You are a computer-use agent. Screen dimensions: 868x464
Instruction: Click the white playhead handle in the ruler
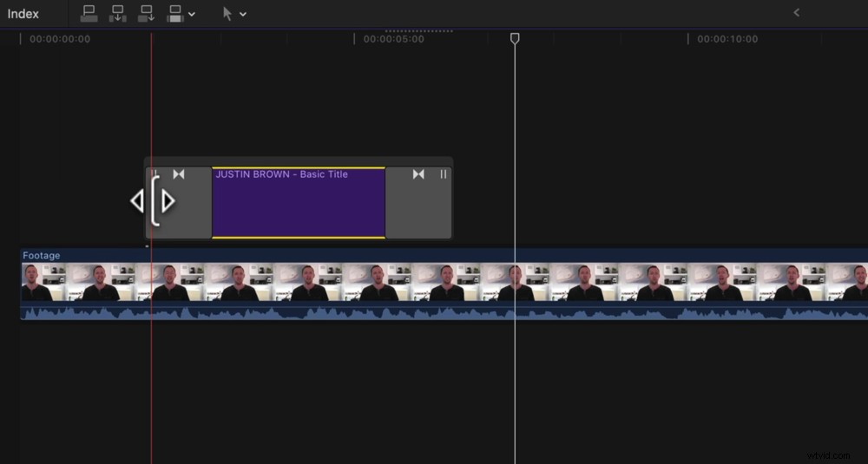(x=515, y=38)
